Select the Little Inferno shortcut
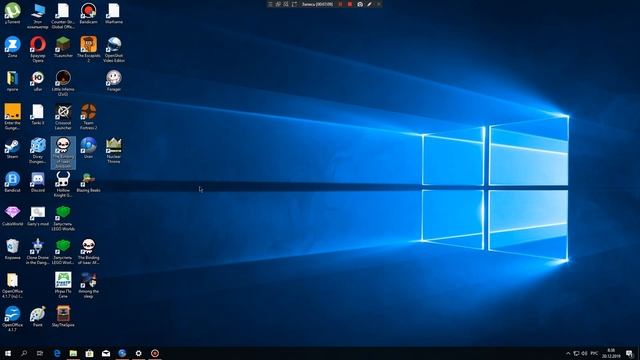 tap(63, 83)
